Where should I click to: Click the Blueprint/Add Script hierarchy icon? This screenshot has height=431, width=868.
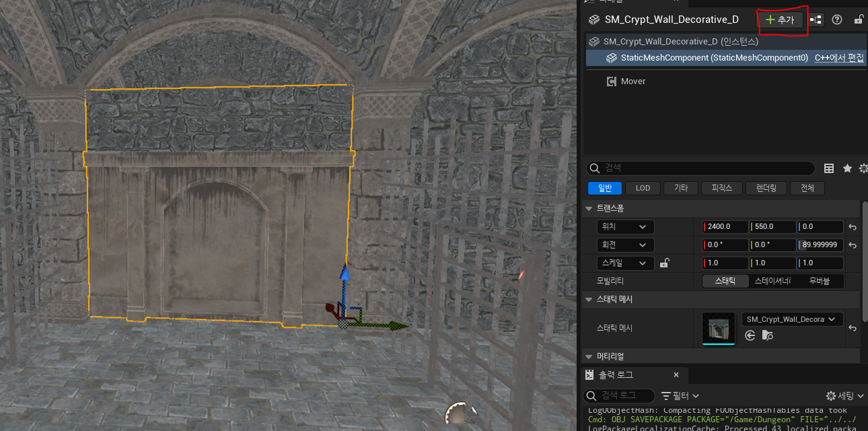click(x=816, y=20)
